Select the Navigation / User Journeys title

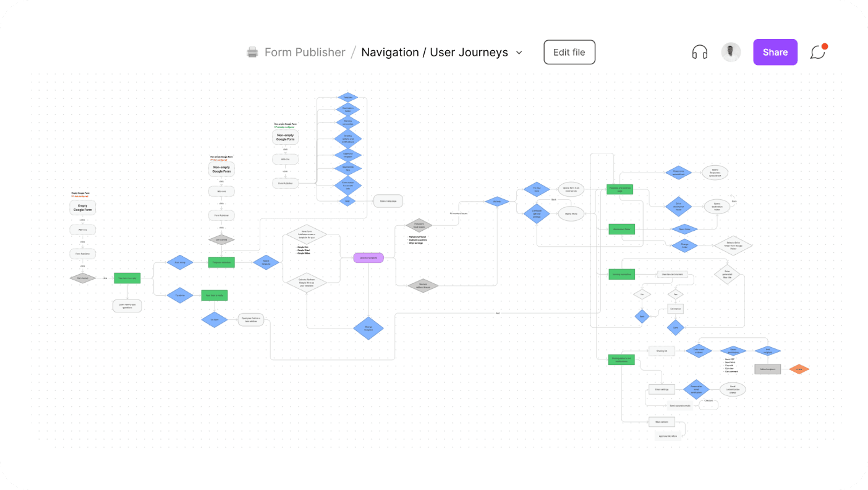point(434,53)
